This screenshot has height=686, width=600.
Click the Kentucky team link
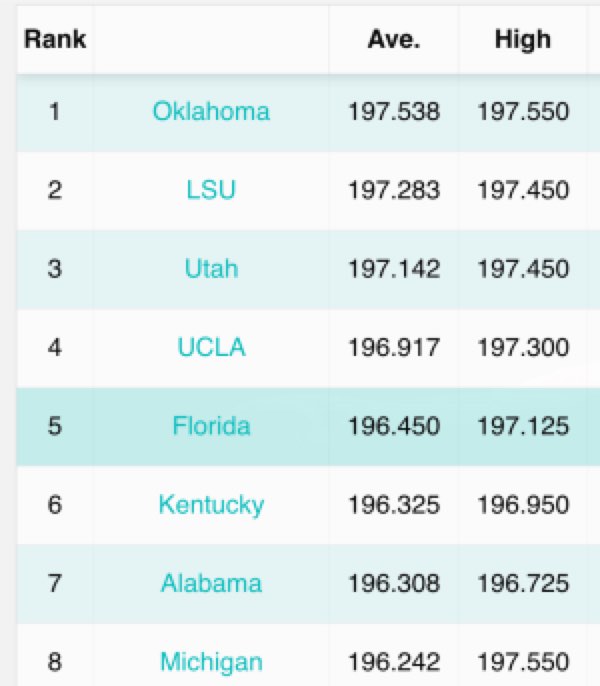211,505
